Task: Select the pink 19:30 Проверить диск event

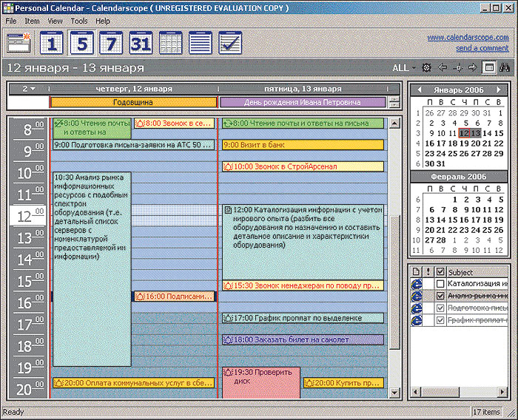Action: (x=261, y=382)
